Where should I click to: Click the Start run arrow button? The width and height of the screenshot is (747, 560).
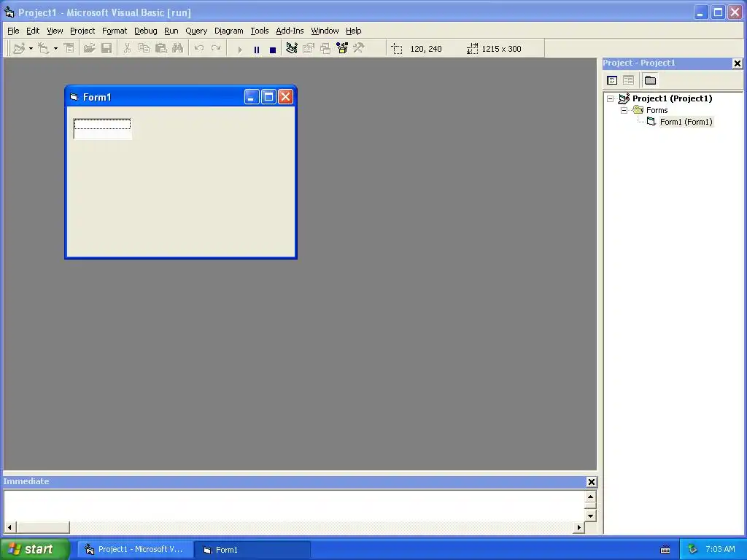[x=239, y=50]
